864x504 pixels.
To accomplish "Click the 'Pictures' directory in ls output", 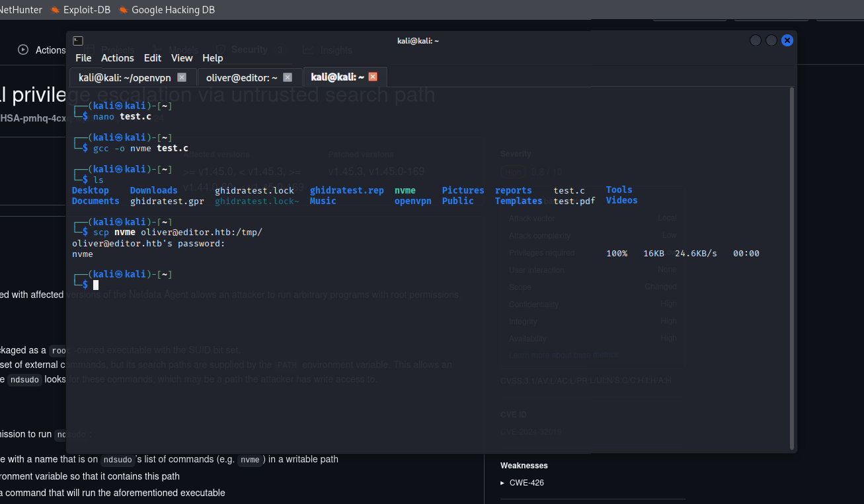I will 463,190.
